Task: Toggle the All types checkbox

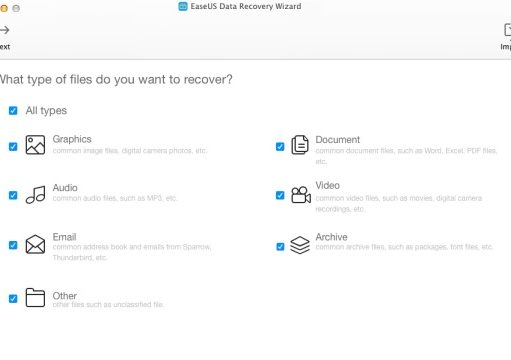Action: point(13,110)
